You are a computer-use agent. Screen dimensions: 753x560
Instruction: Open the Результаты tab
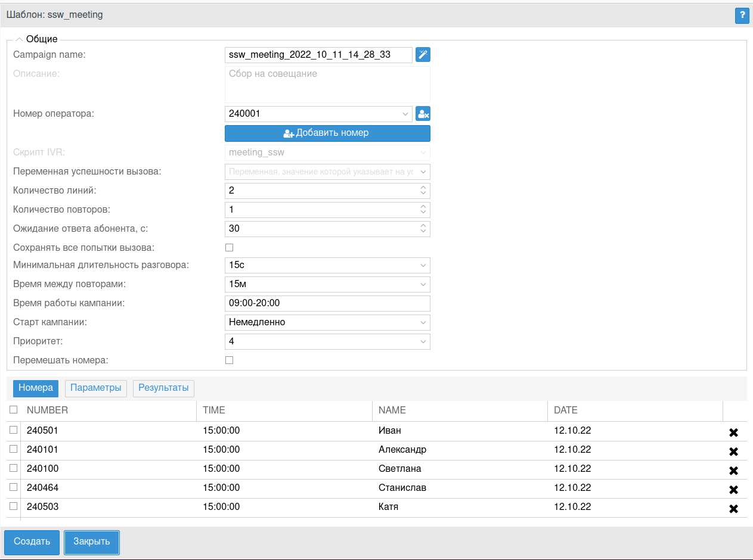(163, 388)
